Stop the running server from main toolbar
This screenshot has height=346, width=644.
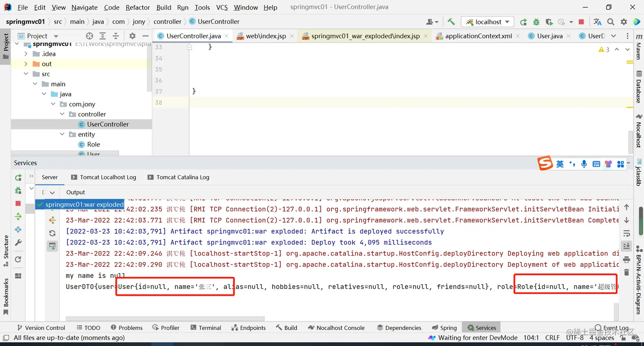tap(581, 22)
